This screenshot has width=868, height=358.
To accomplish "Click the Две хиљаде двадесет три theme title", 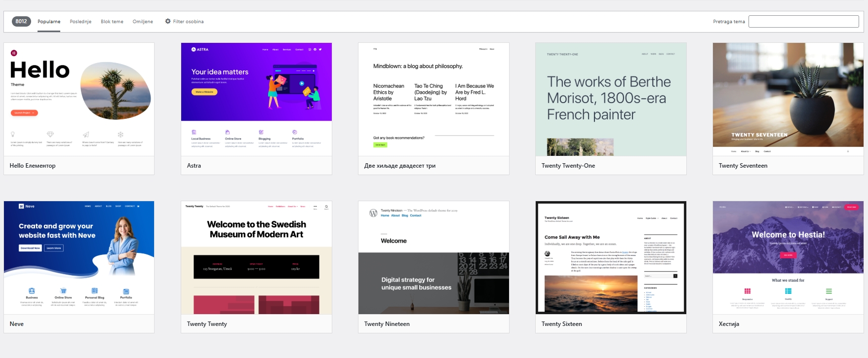I will [400, 166].
